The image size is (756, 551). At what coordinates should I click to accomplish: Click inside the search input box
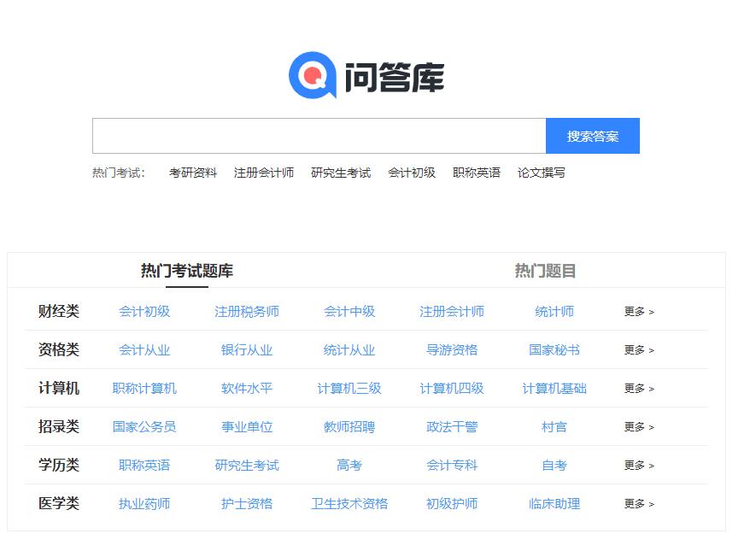point(316,135)
